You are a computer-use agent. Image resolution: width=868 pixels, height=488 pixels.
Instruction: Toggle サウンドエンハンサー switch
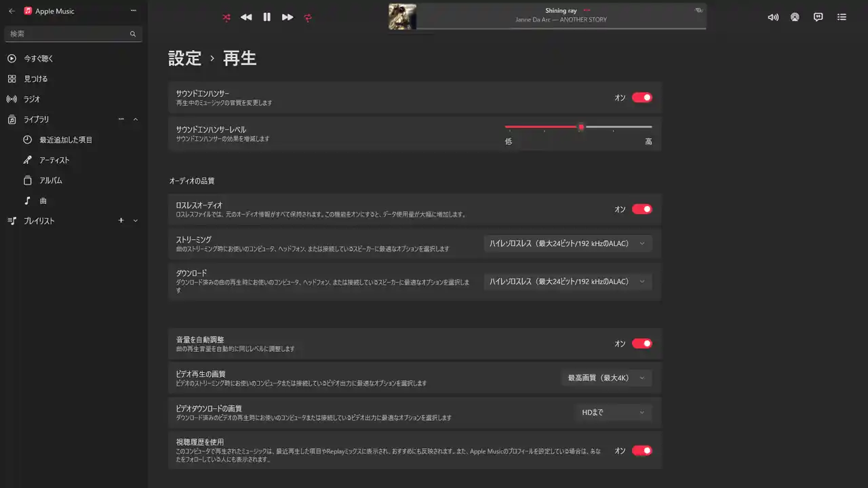click(642, 98)
